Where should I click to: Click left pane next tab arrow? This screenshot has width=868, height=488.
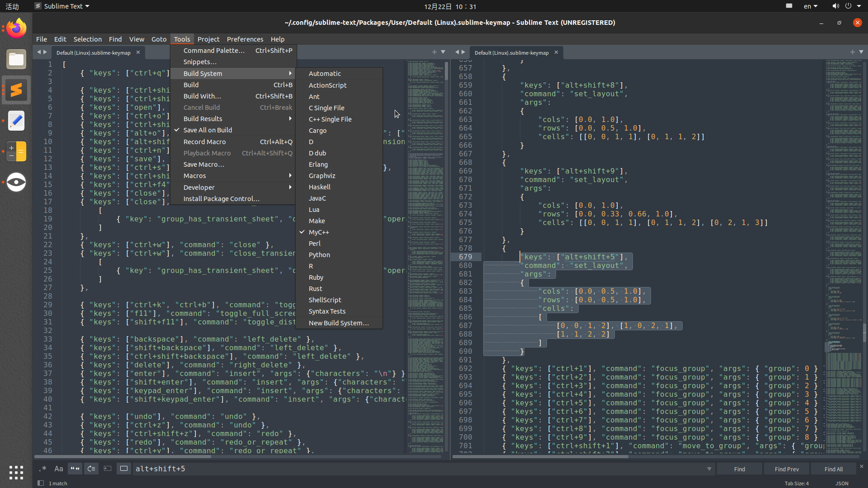point(45,52)
